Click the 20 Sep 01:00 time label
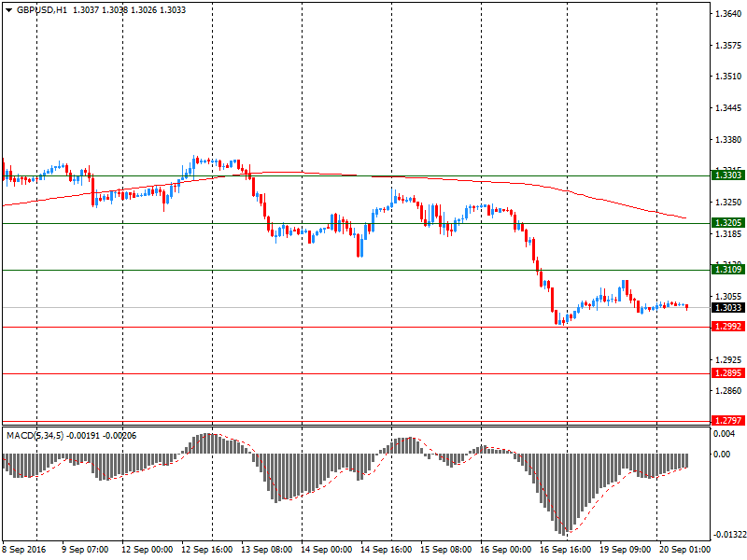Screen dimensions: 747x560 684,550
